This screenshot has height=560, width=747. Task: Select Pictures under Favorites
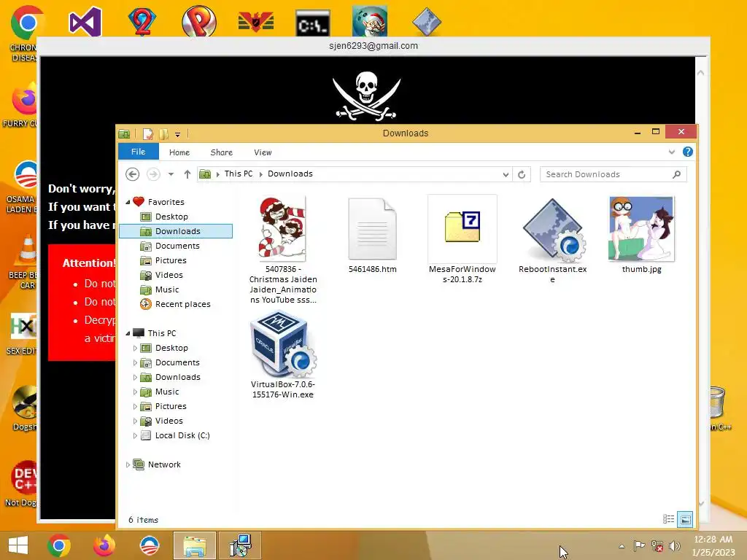coord(171,260)
